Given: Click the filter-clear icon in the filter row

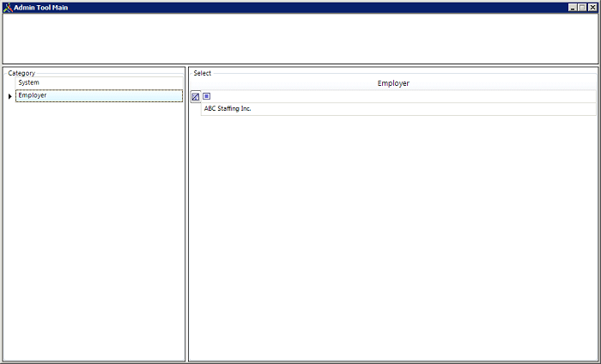Looking at the screenshot, I should (196, 96).
